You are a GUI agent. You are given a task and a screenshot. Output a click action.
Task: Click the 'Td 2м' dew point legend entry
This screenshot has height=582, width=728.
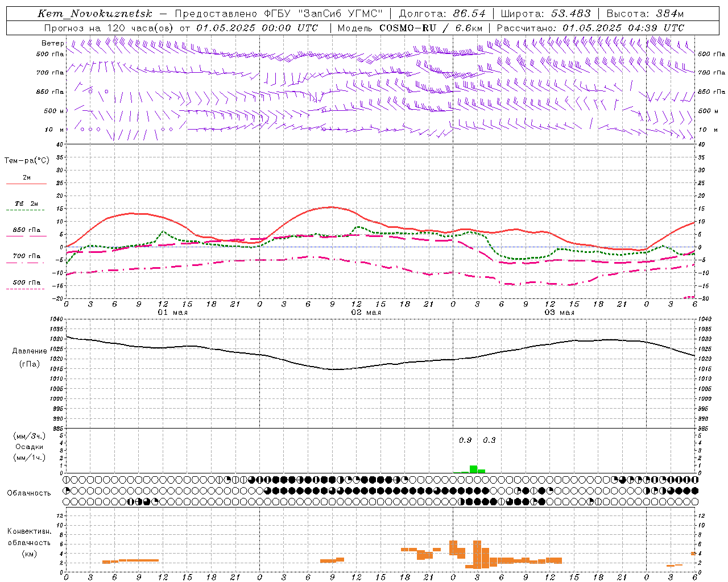coord(27,203)
